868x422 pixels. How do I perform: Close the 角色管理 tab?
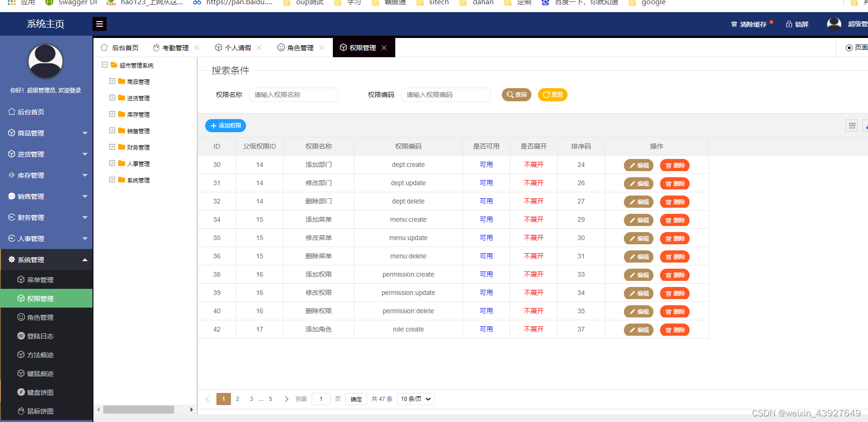click(322, 48)
